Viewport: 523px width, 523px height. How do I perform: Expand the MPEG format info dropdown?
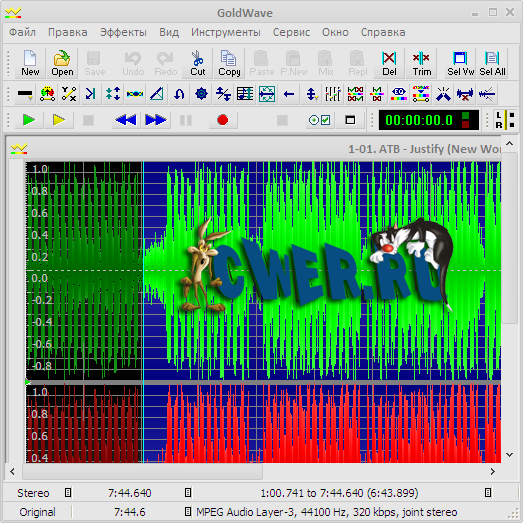point(188,512)
